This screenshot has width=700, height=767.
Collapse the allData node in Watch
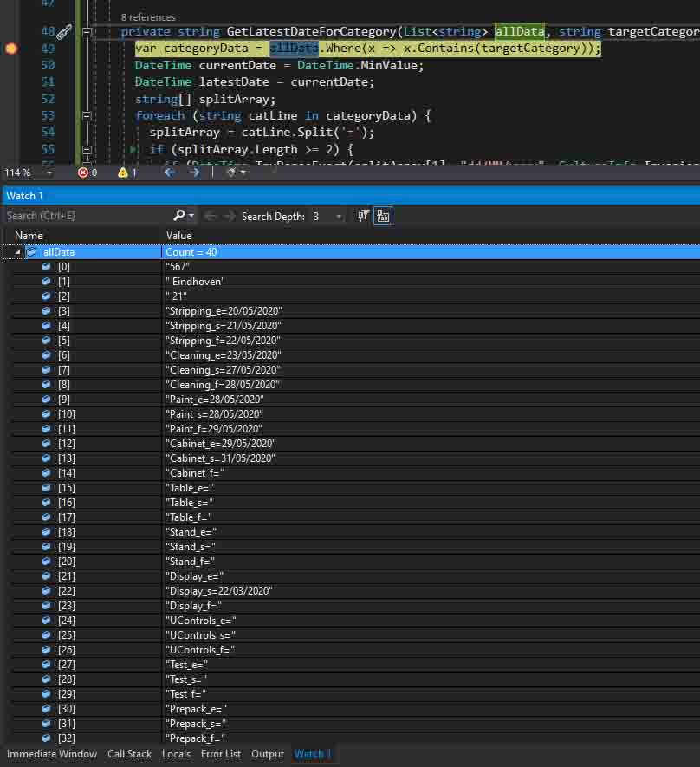point(17,252)
